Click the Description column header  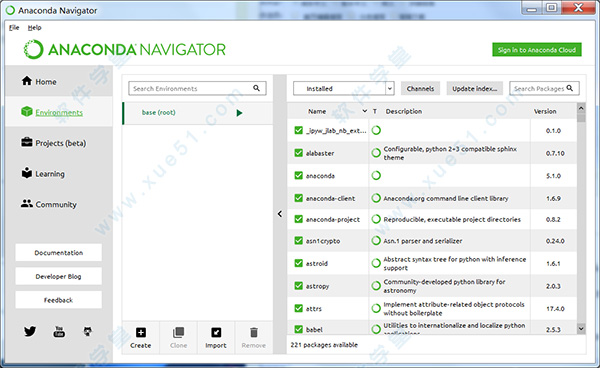404,111
